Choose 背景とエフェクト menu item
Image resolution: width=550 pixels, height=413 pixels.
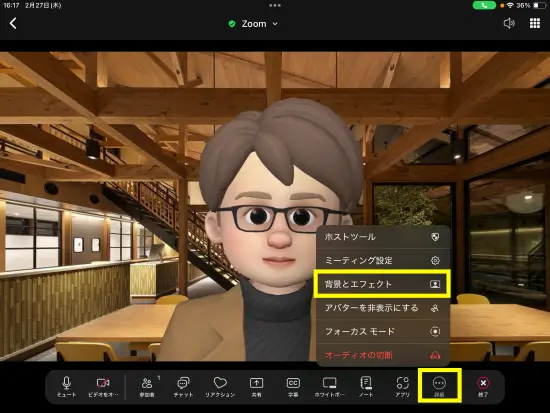[382, 284]
